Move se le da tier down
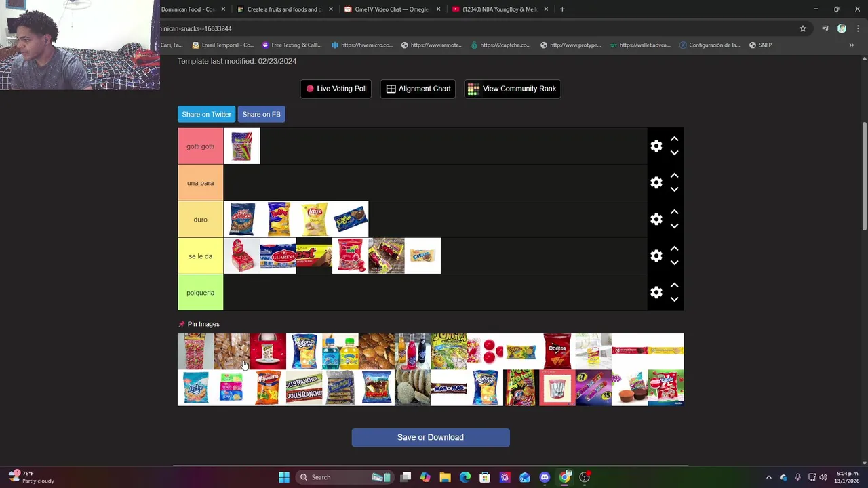868x488 pixels. (x=674, y=263)
